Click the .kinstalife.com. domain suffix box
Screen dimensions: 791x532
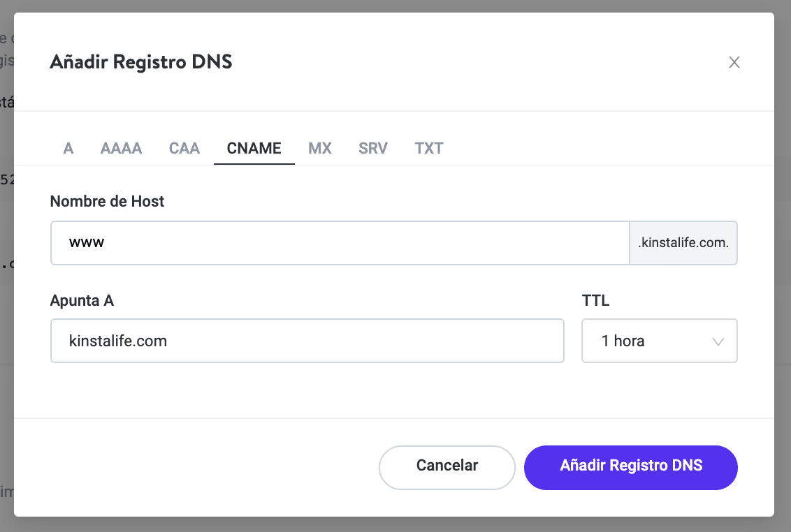click(x=683, y=243)
